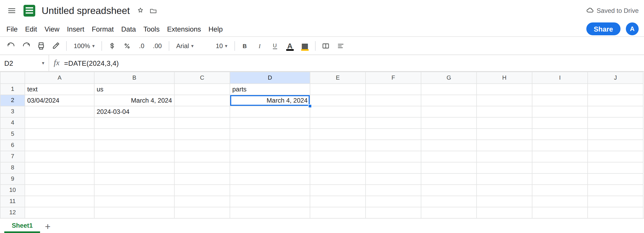Viewport: 644px width, 233px height.
Task: Open the Help menu
Action: tap(215, 29)
